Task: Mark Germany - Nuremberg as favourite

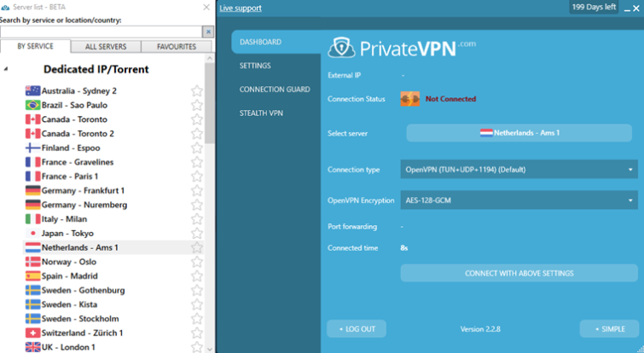Action: 197,205
